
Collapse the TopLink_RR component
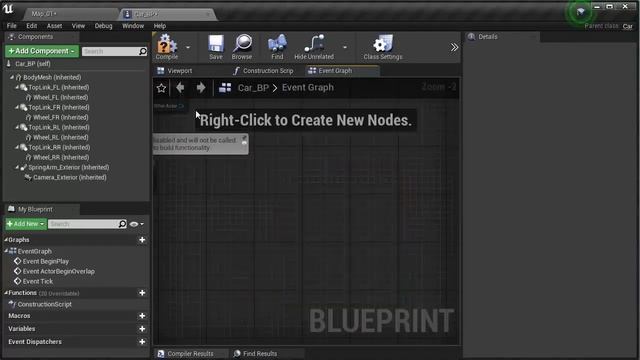[17, 147]
